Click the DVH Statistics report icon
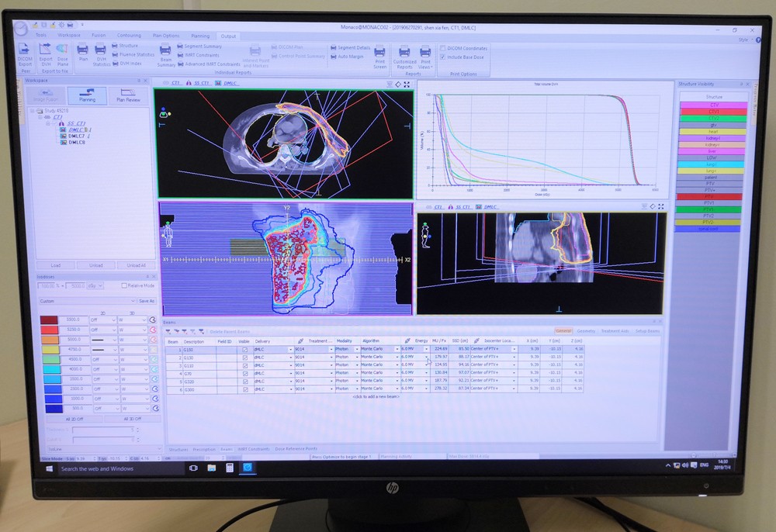776x532 pixels. click(x=102, y=53)
